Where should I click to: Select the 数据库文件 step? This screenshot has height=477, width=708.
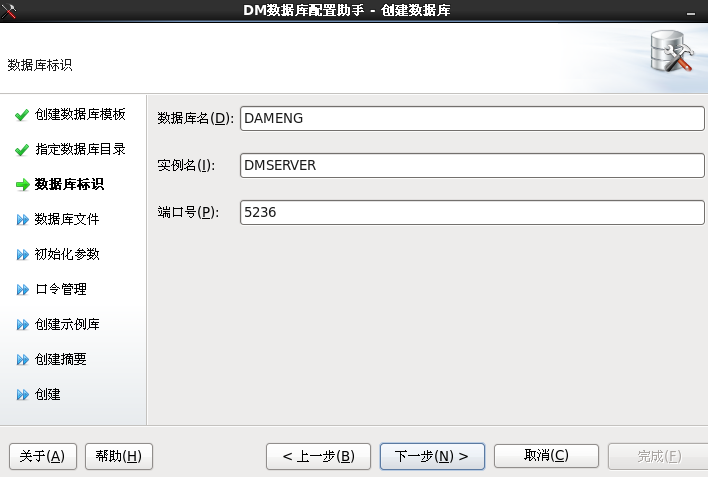coord(67,219)
